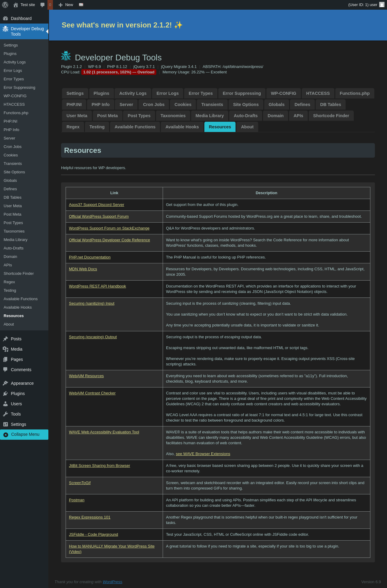Viewport: 387px width, 588px height.
Task: Open the MDN Web Docs link
Action: click(x=83, y=269)
